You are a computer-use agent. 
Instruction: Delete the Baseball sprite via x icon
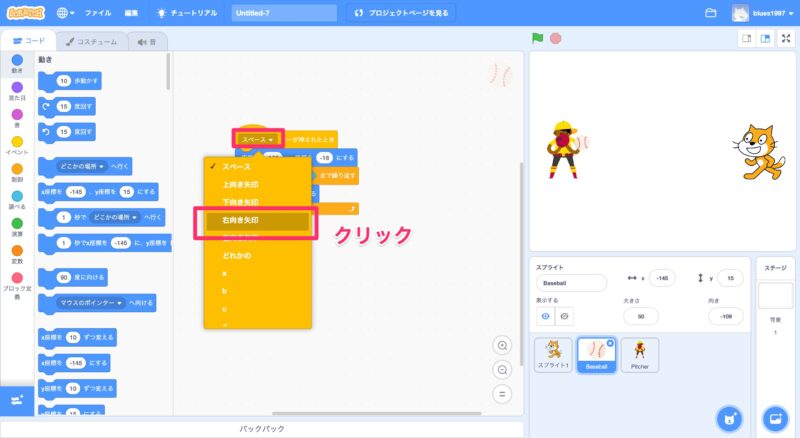(x=609, y=342)
